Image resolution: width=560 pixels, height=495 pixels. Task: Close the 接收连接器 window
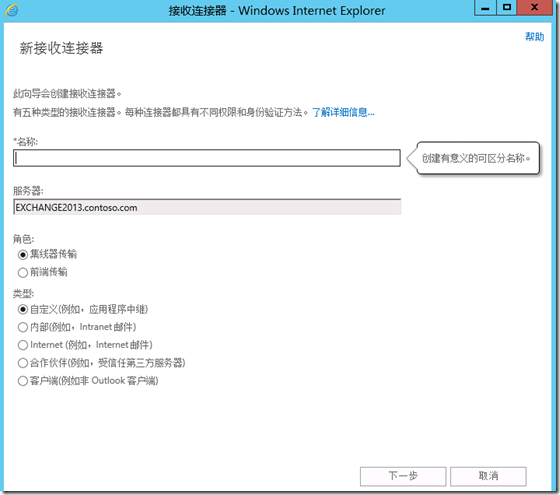coord(534,8)
